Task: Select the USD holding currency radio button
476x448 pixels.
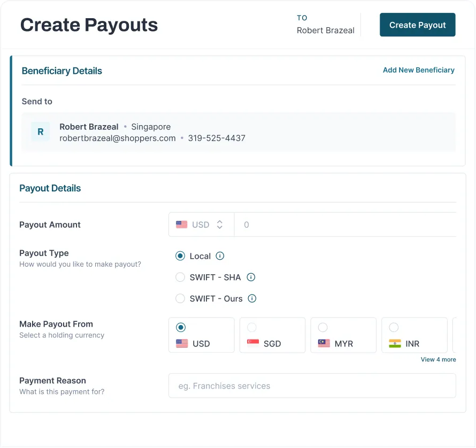Action: [x=181, y=327]
